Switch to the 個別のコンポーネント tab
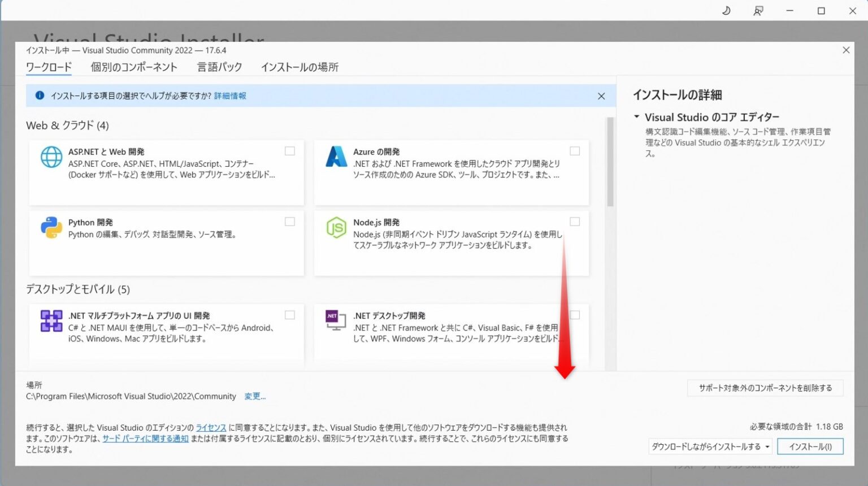 coord(133,67)
